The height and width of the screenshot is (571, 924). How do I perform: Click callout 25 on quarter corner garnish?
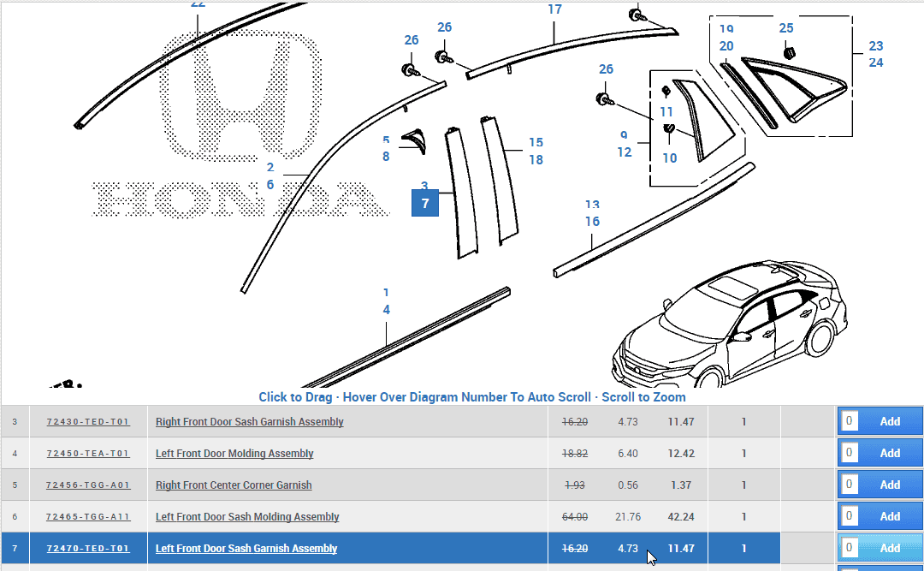(786, 27)
